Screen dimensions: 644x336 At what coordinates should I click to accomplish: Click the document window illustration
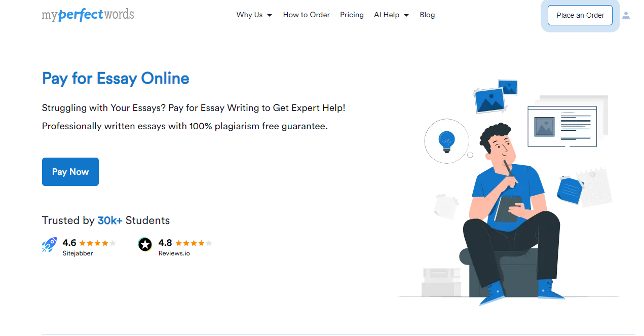pos(562,126)
